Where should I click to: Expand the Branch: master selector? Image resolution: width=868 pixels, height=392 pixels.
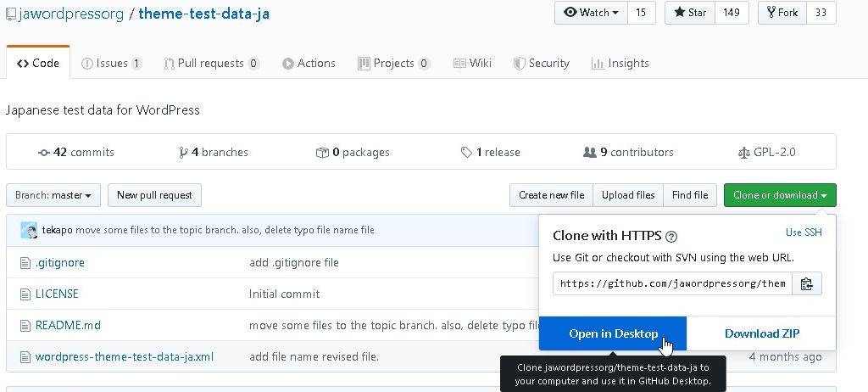pos(53,195)
